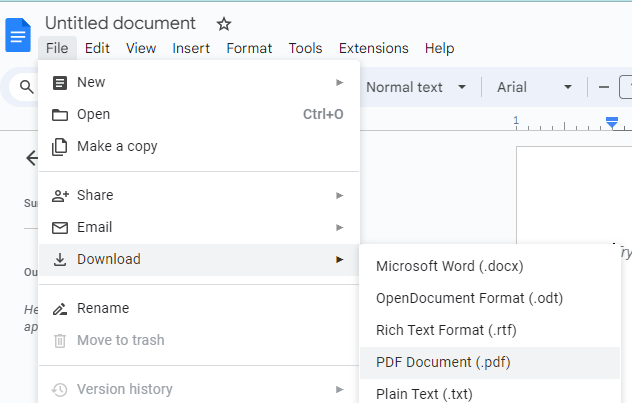Decrease font size with minus button
The width and height of the screenshot is (632, 403).
pos(604,87)
